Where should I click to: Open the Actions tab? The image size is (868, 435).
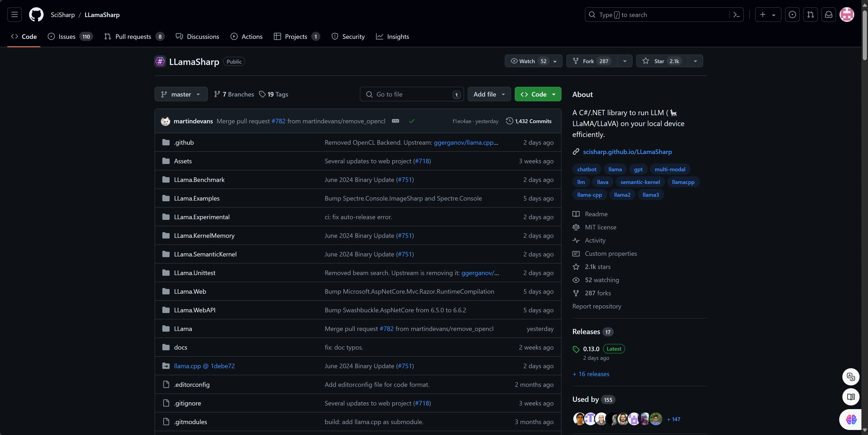pos(247,36)
